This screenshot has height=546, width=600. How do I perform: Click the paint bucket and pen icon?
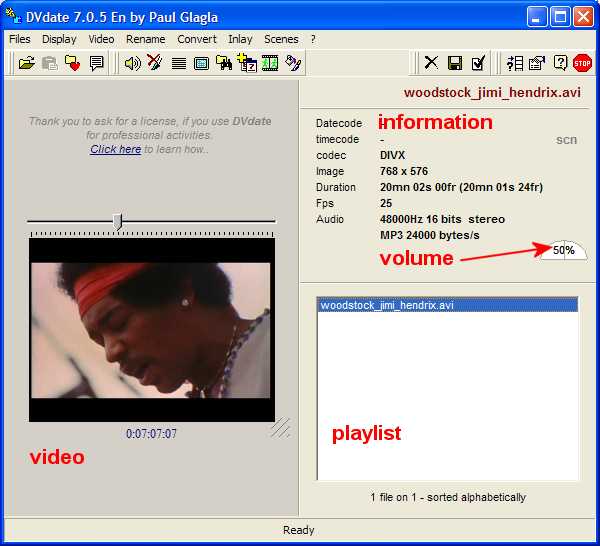pos(293,63)
